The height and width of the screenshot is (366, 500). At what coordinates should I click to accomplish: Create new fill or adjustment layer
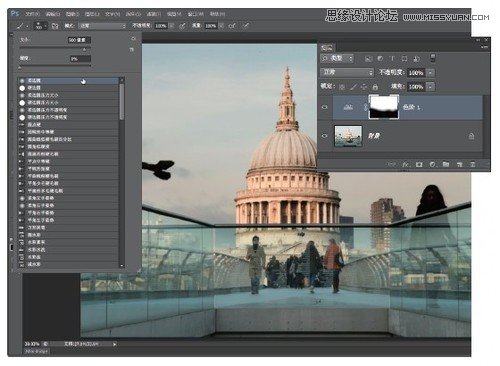pyautogui.click(x=432, y=164)
